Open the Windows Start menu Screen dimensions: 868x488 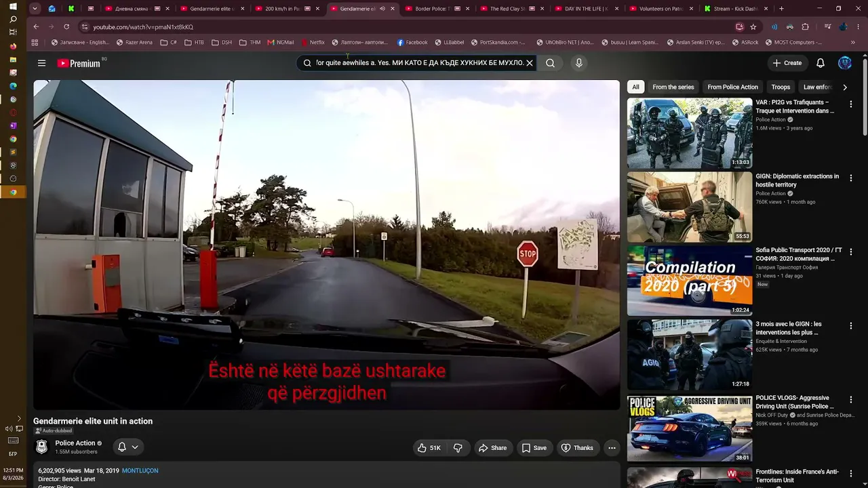click(x=13, y=6)
